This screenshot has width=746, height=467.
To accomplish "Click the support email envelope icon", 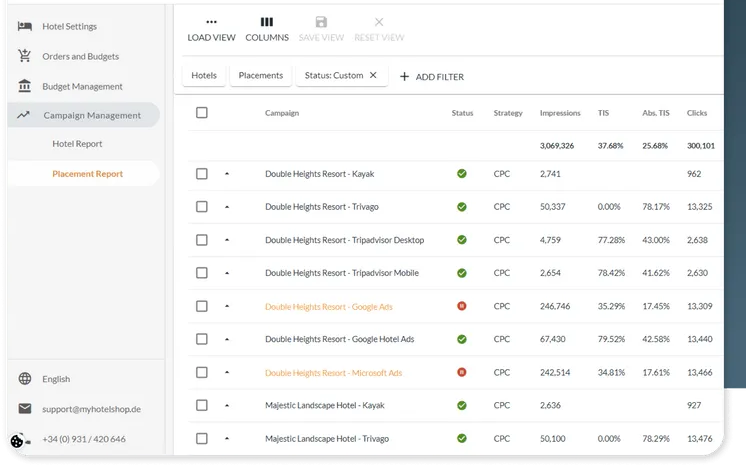I will click(x=24, y=409).
